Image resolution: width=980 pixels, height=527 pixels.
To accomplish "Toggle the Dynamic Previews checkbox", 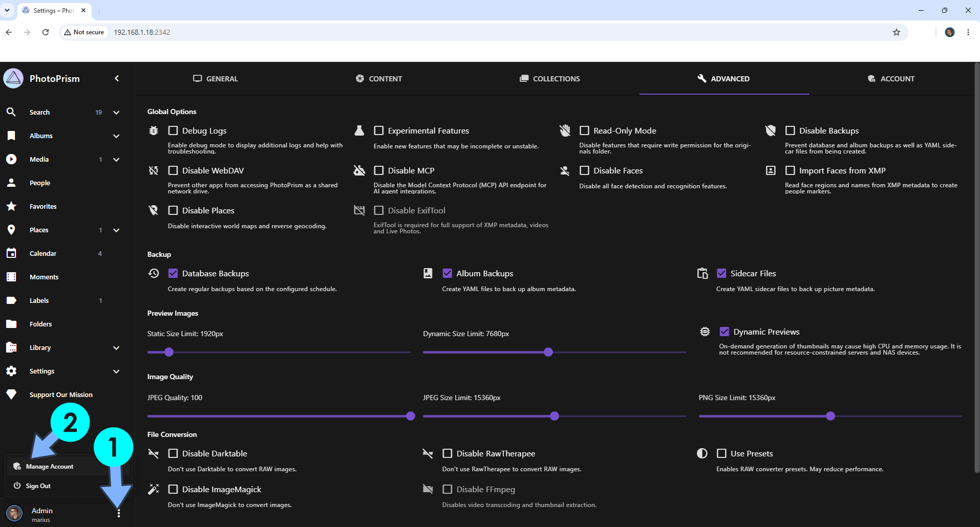I will [725, 332].
